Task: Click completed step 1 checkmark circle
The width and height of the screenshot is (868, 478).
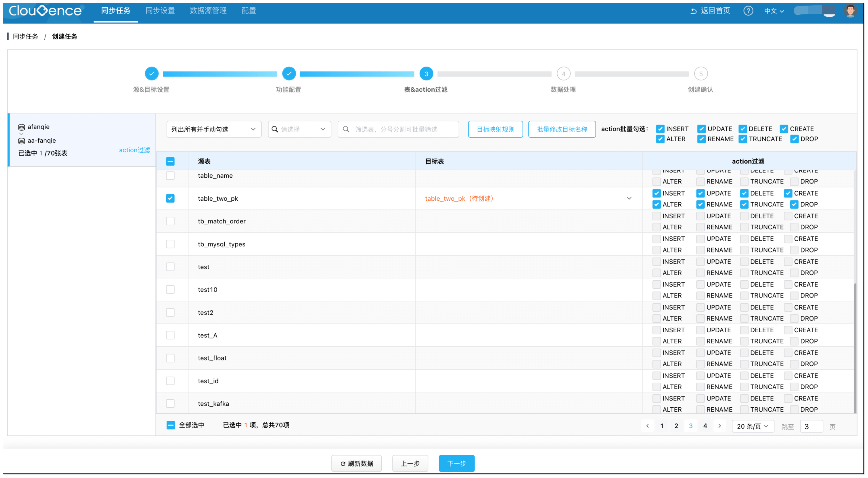Action: (152, 74)
